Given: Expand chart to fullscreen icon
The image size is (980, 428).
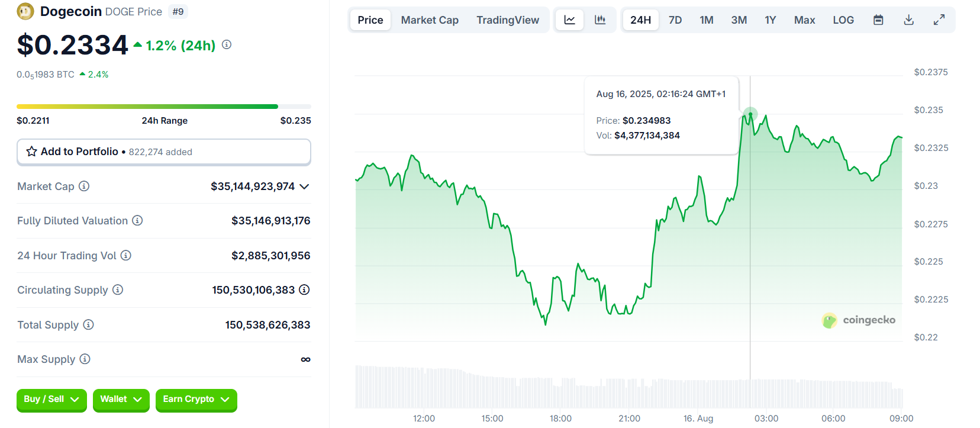Looking at the screenshot, I should pos(939,20).
